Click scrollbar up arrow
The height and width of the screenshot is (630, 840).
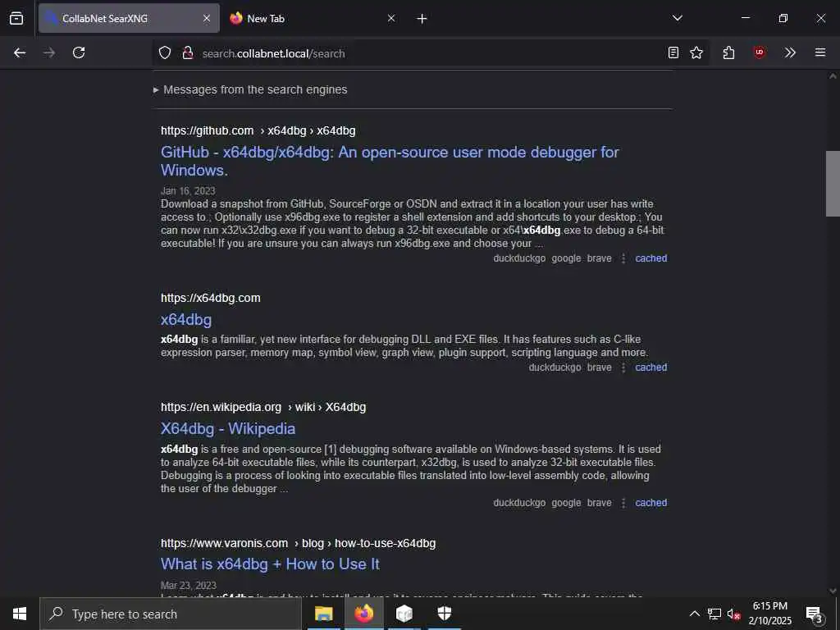click(833, 76)
